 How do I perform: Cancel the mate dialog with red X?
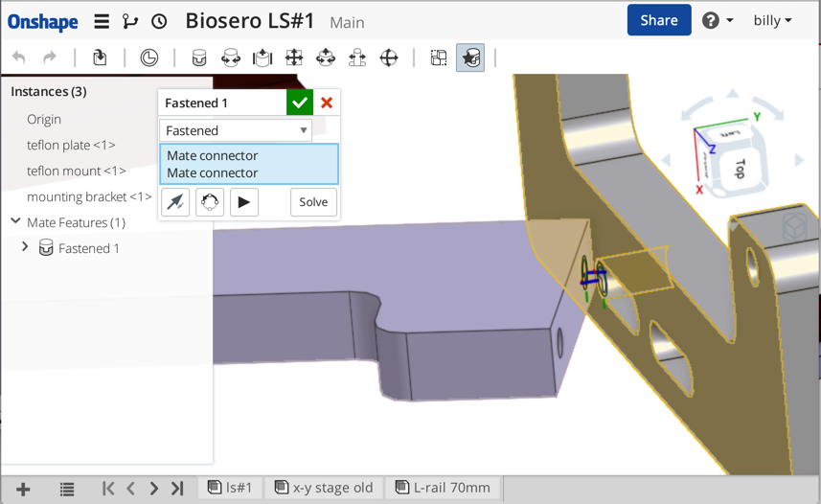click(x=327, y=103)
